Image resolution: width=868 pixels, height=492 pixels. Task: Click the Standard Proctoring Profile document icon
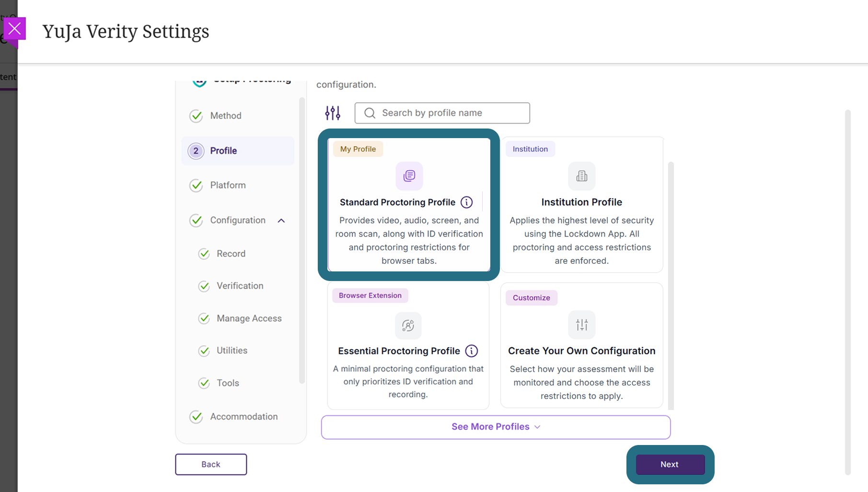click(x=409, y=176)
